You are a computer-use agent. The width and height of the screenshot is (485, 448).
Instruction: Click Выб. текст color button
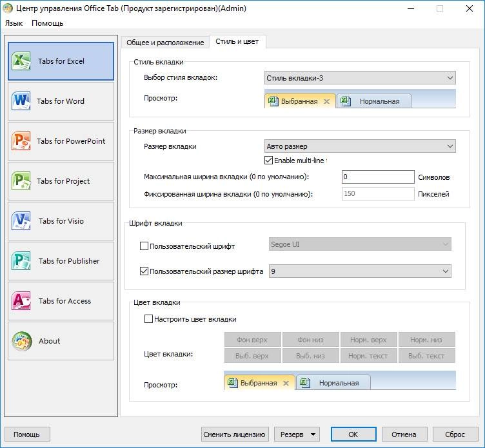[x=426, y=356]
